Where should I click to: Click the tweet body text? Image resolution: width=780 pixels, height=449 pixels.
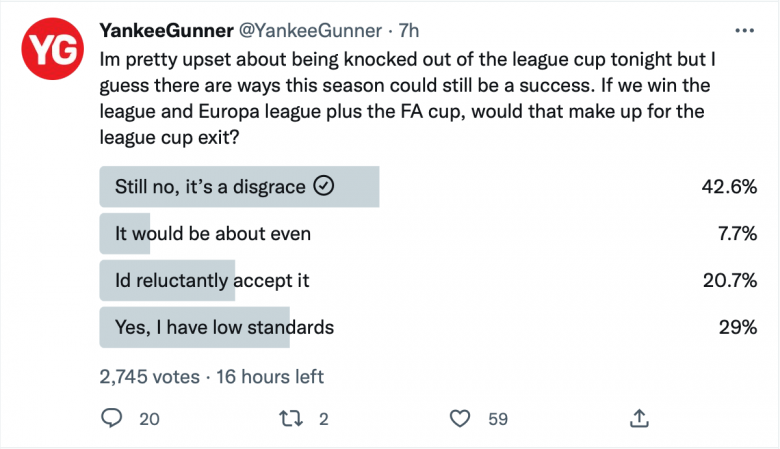pos(407,98)
